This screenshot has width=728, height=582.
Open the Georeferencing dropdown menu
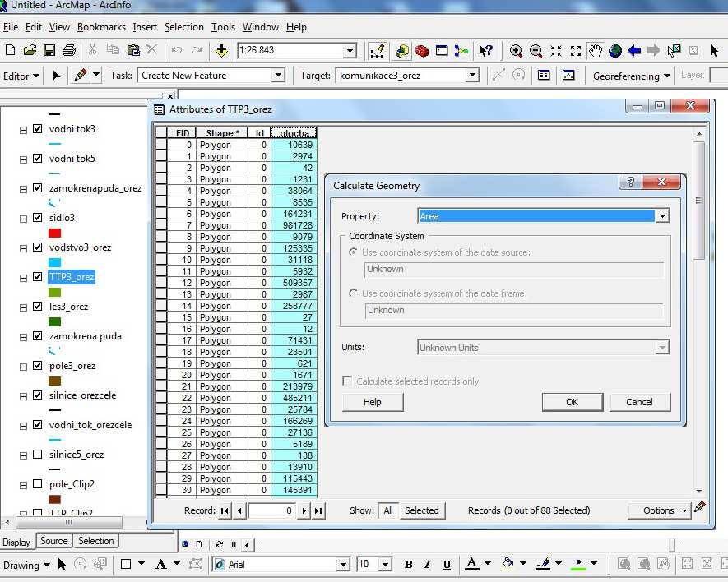pyautogui.click(x=632, y=76)
